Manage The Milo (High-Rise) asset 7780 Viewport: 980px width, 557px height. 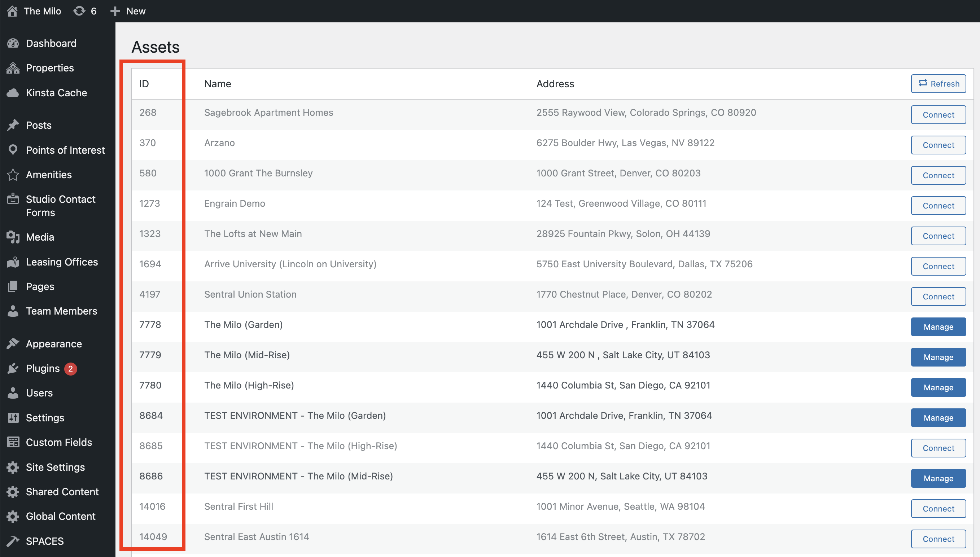938,387
